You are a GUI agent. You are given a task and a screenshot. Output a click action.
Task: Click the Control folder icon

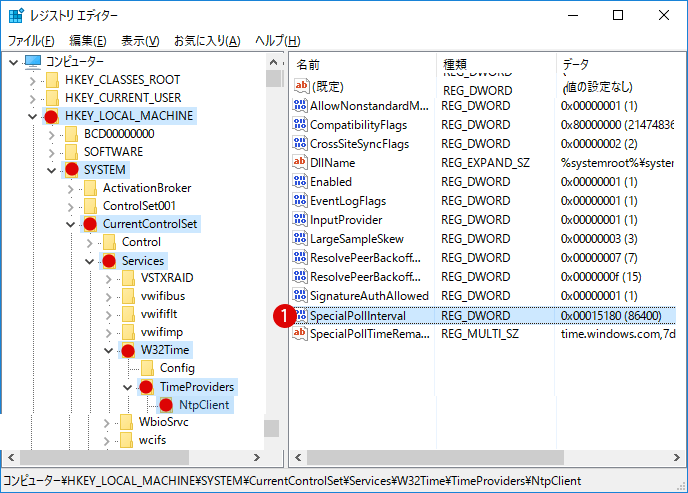(109, 242)
